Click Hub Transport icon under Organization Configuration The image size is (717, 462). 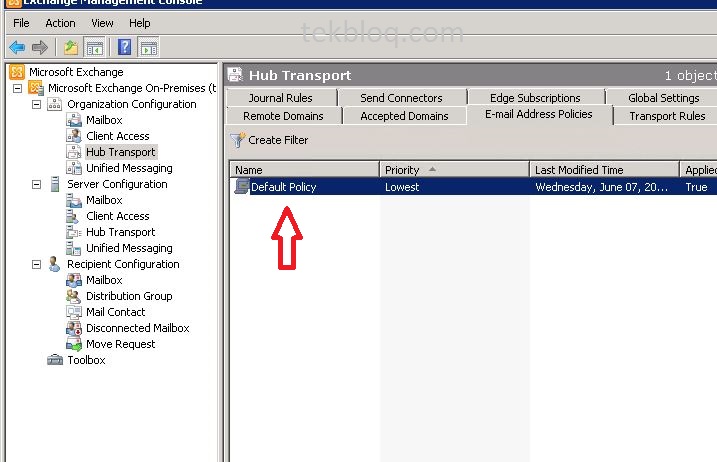[74, 152]
